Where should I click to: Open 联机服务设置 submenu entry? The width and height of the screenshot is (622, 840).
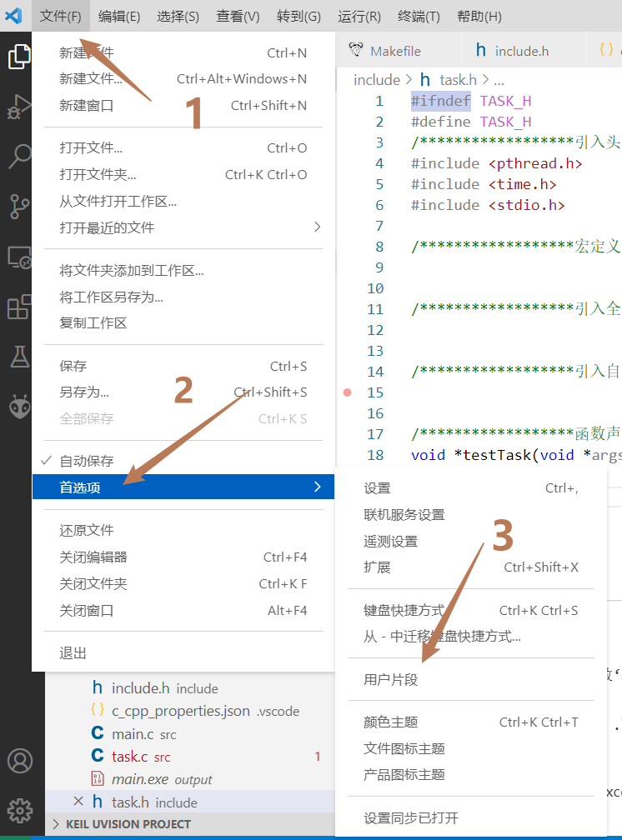471,515
